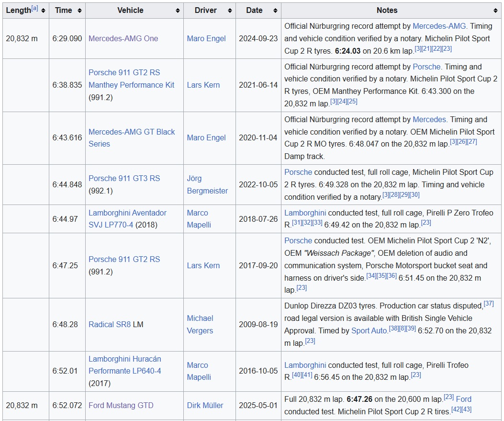Open citation [27] in GT Black Series notes
This screenshot has height=421, width=504.
pos(472,142)
